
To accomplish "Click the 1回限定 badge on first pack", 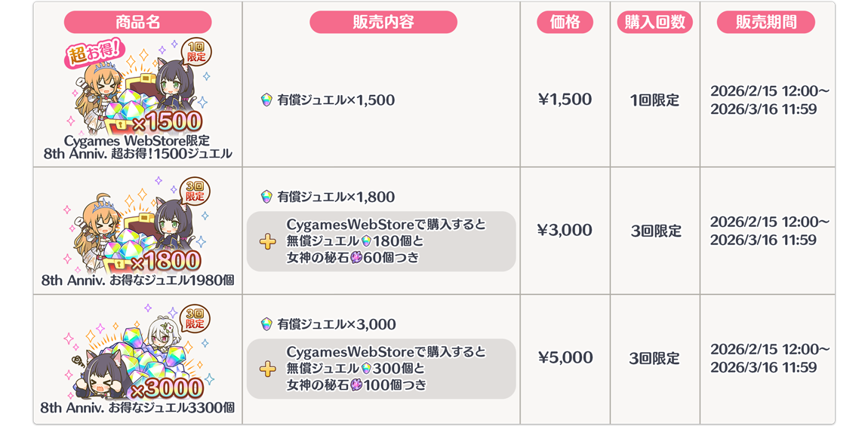I will (x=196, y=53).
